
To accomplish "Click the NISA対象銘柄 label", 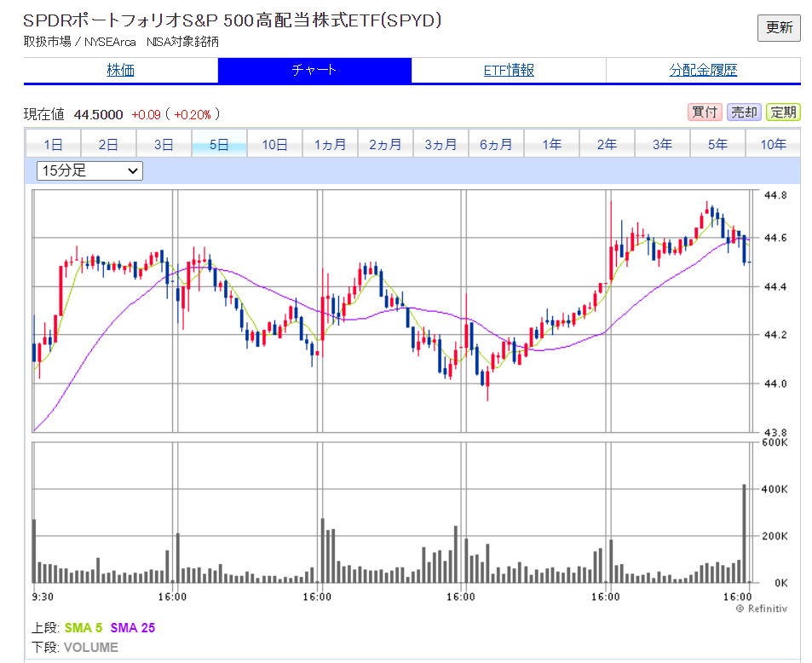I will [x=183, y=42].
